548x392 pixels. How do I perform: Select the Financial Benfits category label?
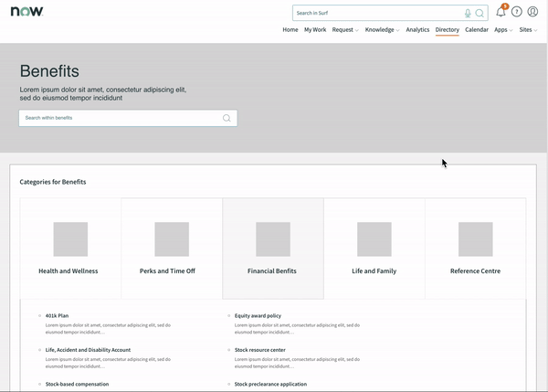pyautogui.click(x=272, y=271)
